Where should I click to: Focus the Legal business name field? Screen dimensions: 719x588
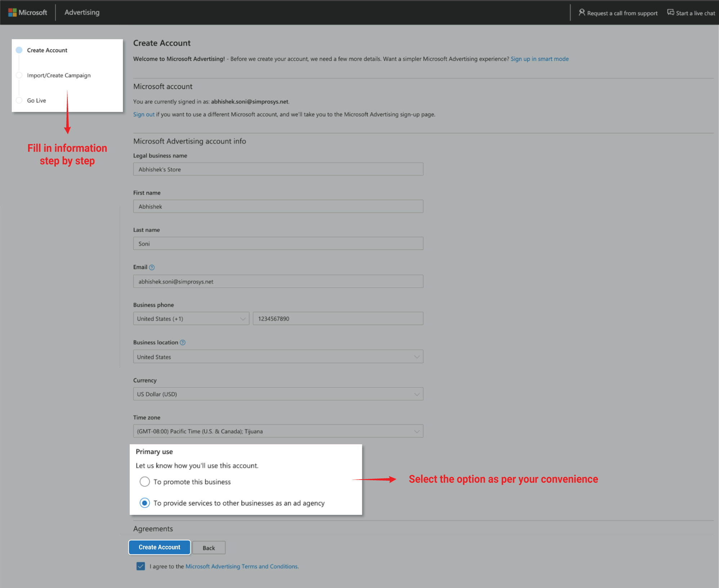[x=278, y=169]
